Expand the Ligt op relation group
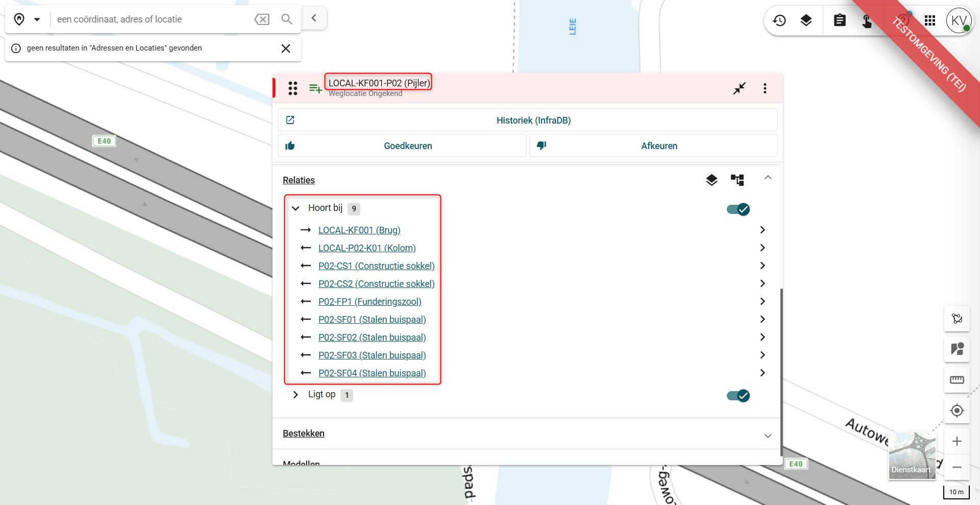This screenshot has height=505, width=980. click(296, 395)
